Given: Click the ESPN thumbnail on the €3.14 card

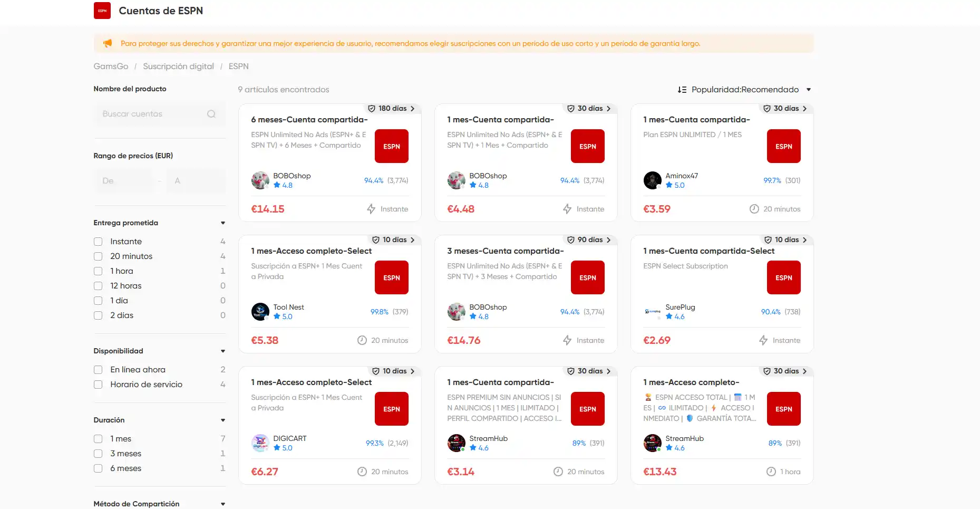Looking at the screenshot, I should [588, 409].
